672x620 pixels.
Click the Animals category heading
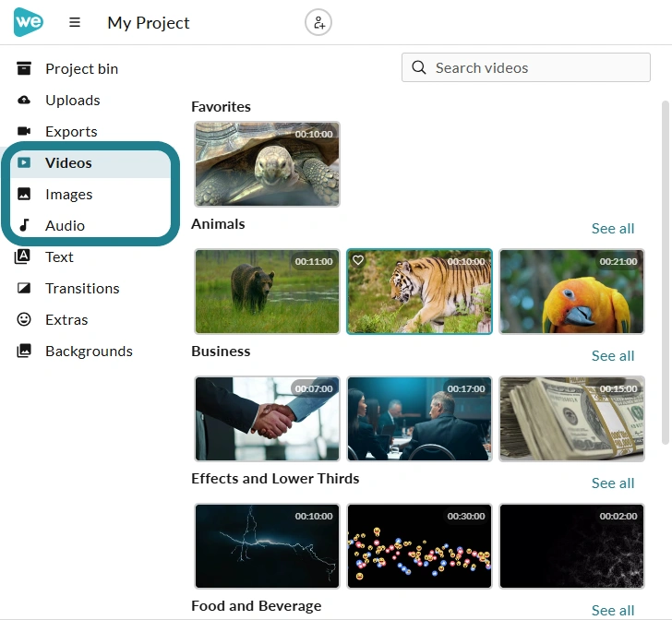(x=218, y=224)
